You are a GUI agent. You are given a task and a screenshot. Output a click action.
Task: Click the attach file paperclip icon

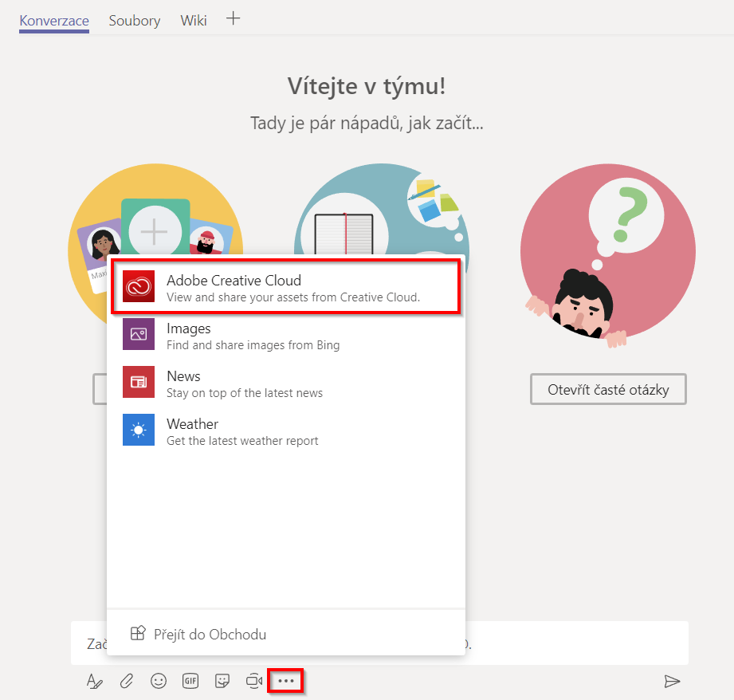[x=126, y=681]
